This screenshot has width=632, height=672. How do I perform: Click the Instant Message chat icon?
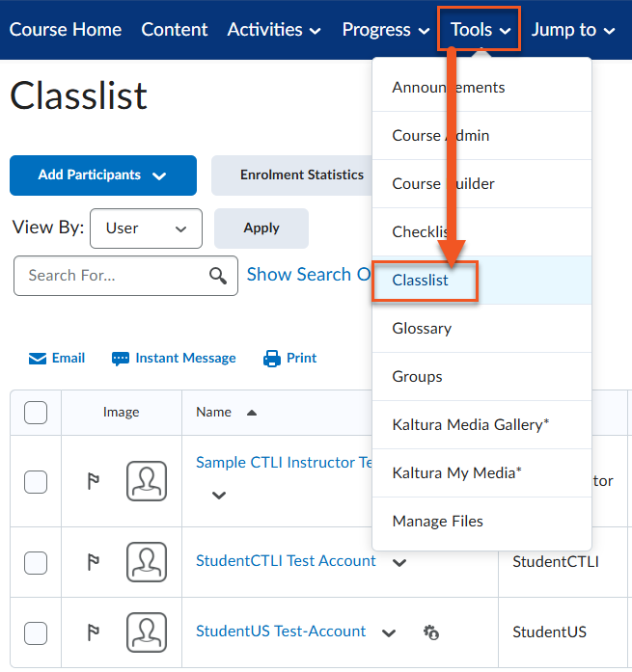click(x=121, y=359)
